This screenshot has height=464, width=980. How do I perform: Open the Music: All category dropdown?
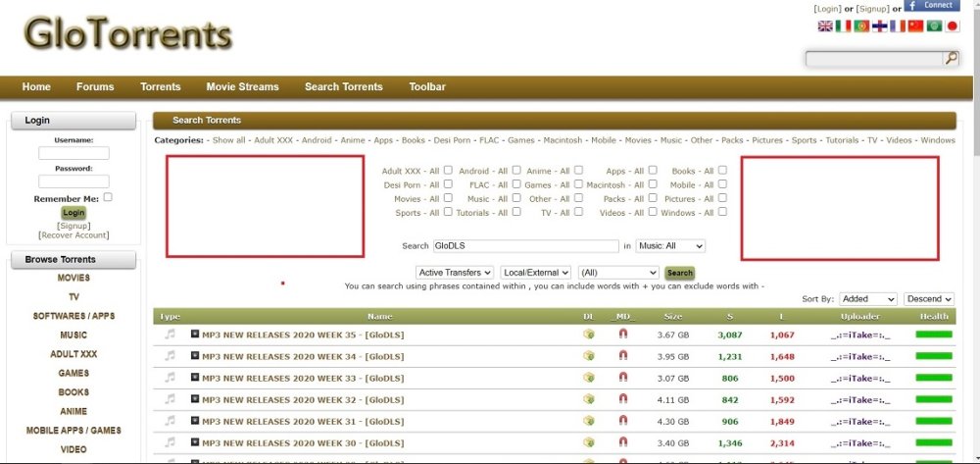670,246
